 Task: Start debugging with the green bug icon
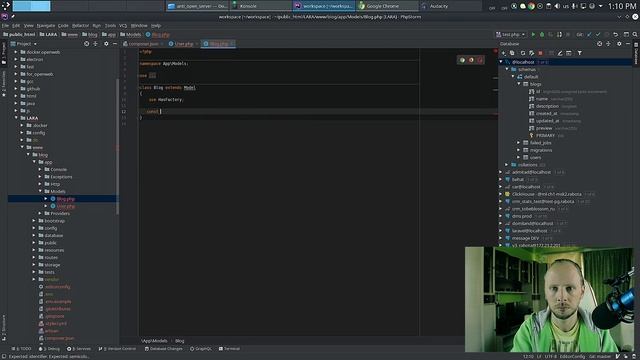542,35
